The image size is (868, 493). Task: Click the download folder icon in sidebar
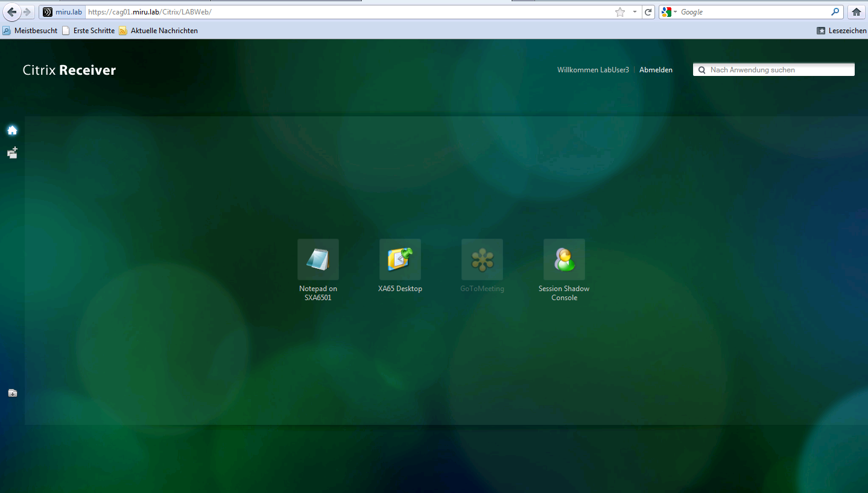click(12, 393)
